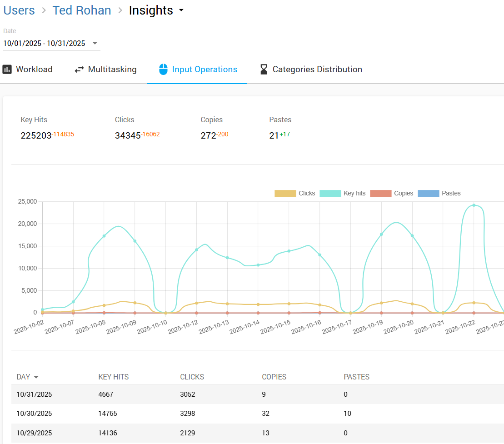Select the 10/30/2025 table row

pyautogui.click(x=182, y=414)
